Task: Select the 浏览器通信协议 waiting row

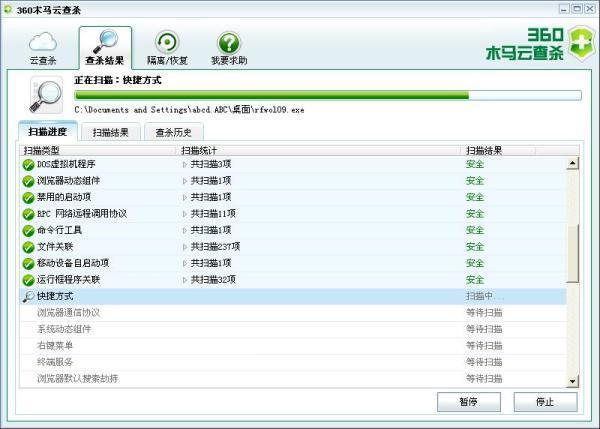Action: point(293,313)
